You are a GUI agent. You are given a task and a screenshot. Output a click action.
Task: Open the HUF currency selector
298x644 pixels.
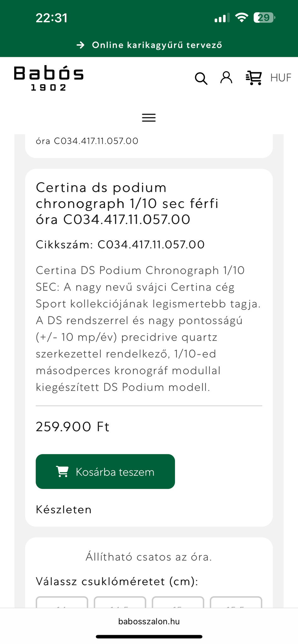281,78
